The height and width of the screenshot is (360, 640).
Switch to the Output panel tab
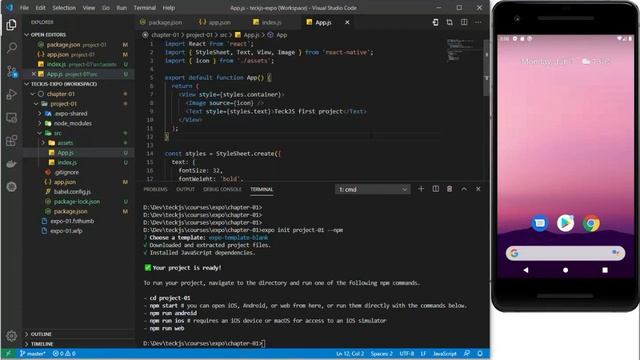pos(185,189)
